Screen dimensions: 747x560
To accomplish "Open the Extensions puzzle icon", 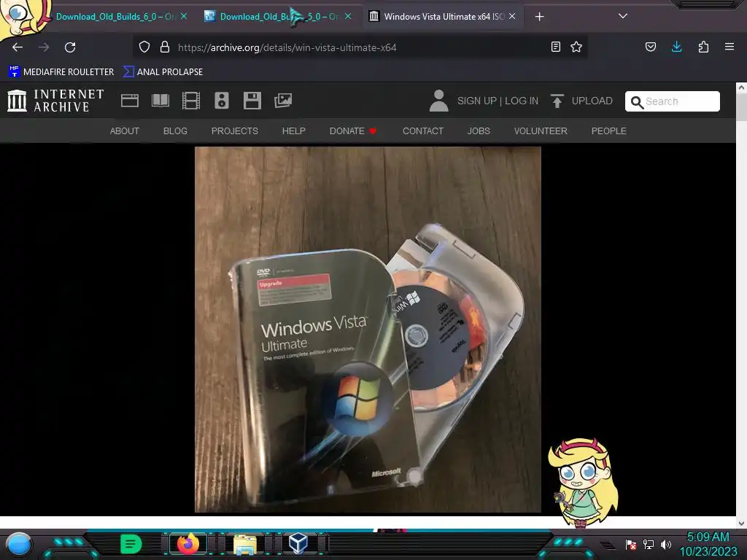I will (703, 47).
